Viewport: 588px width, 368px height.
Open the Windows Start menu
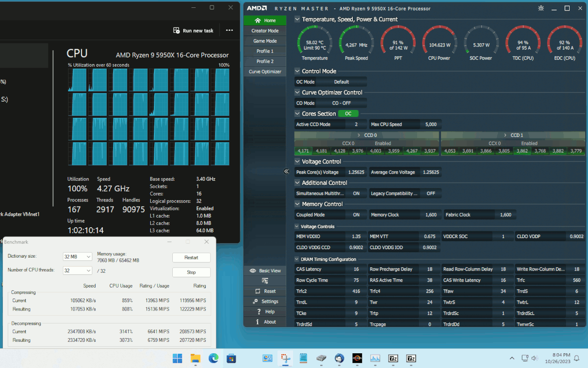[x=177, y=358]
